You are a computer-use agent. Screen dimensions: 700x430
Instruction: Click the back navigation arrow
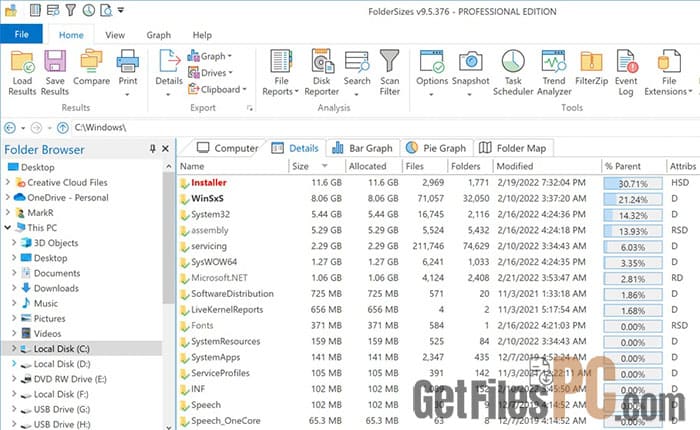coord(10,128)
